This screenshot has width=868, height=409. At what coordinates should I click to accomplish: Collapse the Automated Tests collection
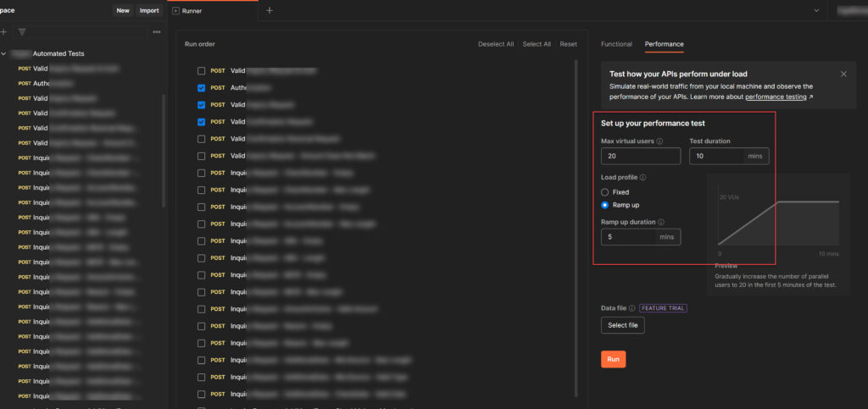4,53
